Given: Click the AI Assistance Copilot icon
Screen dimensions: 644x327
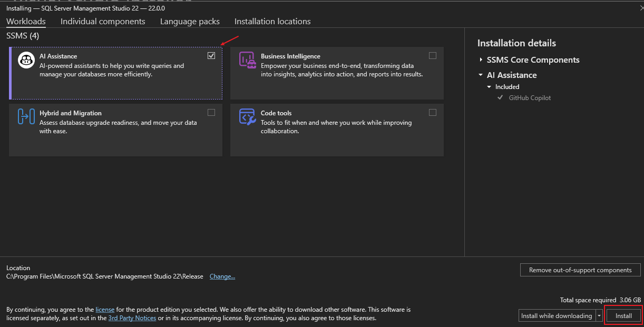Looking at the screenshot, I should point(26,60).
